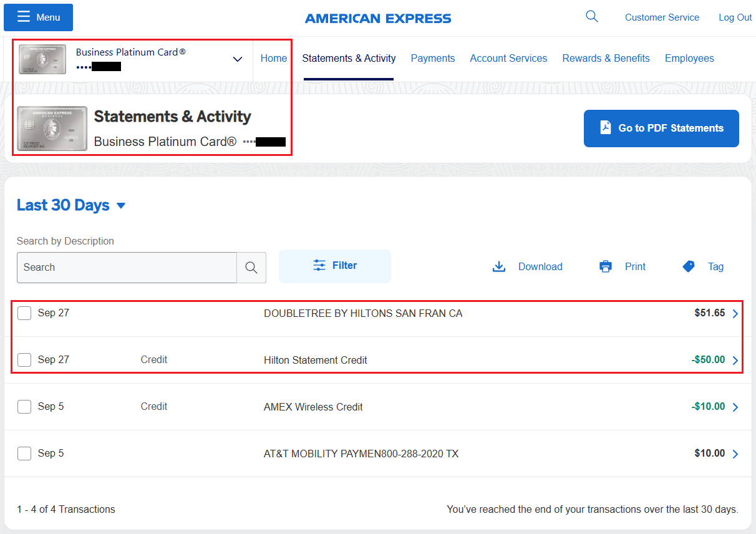Open the hamburger Menu button
This screenshot has height=534, width=756.
(x=38, y=17)
